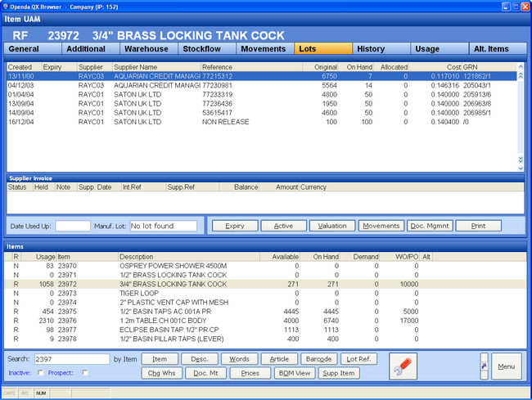
Task: Click the Print button
Action: pyautogui.click(x=479, y=226)
